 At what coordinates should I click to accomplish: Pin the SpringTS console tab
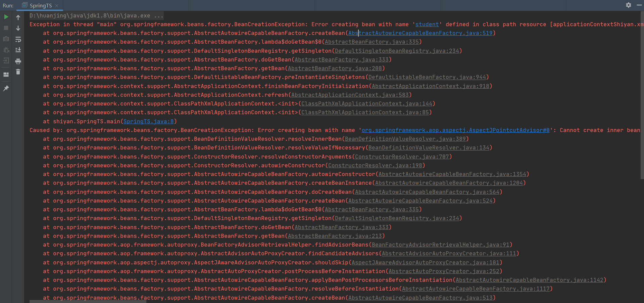coord(6,88)
